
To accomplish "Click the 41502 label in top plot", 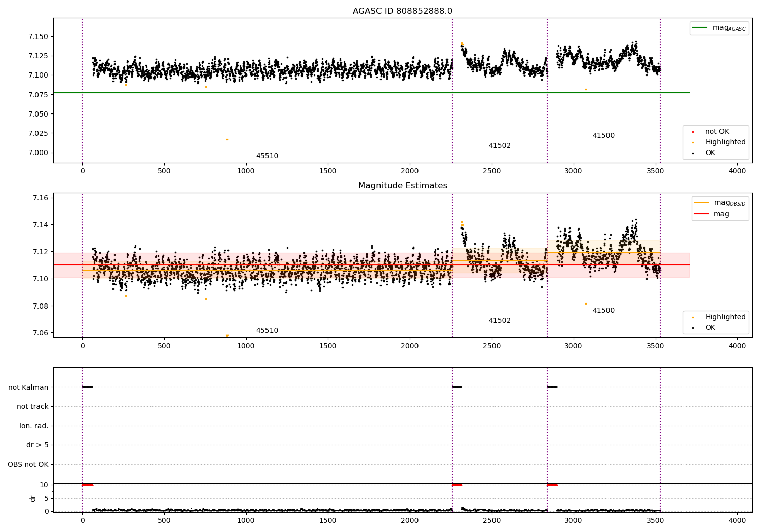I will pos(500,146).
